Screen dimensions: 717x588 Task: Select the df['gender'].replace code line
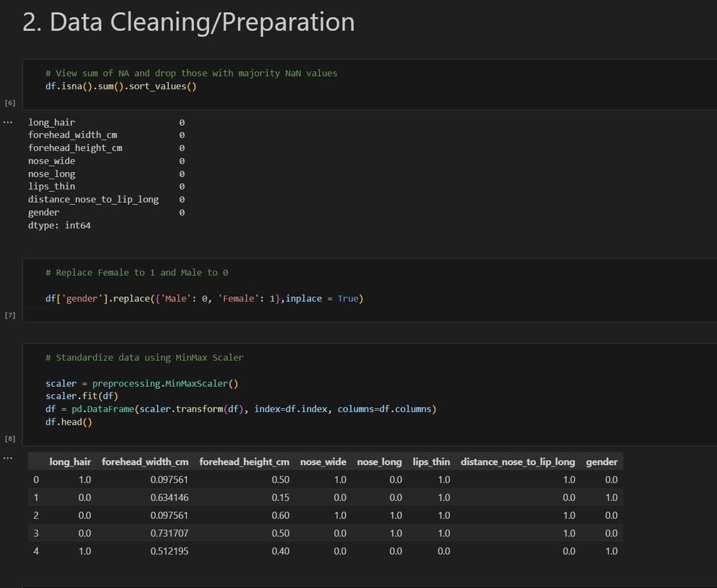[204, 299]
